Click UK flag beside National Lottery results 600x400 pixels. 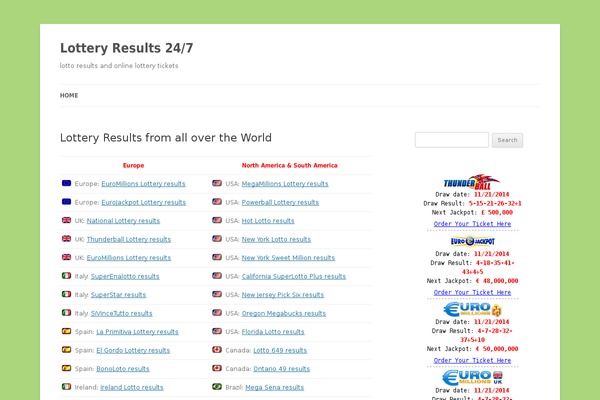click(x=67, y=220)
